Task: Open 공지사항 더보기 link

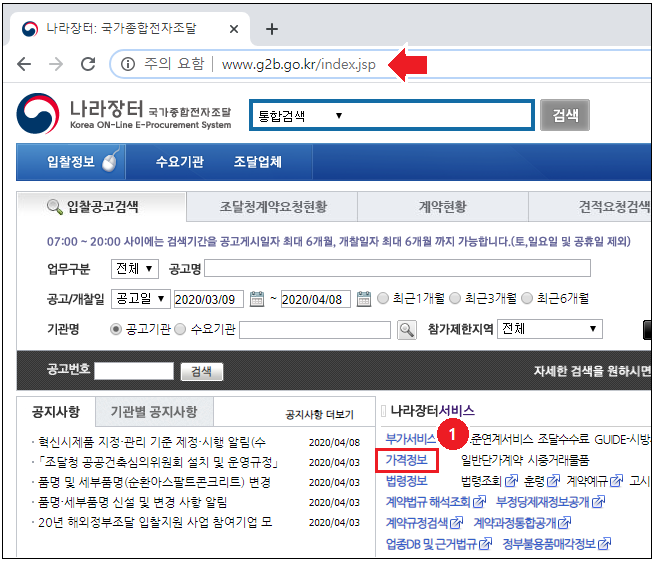Action: click(319, 415)
